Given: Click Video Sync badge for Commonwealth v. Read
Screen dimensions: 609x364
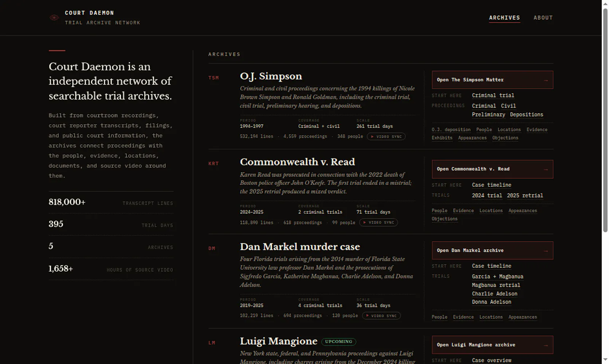Looking at the screenshot, I should [378, 223].
